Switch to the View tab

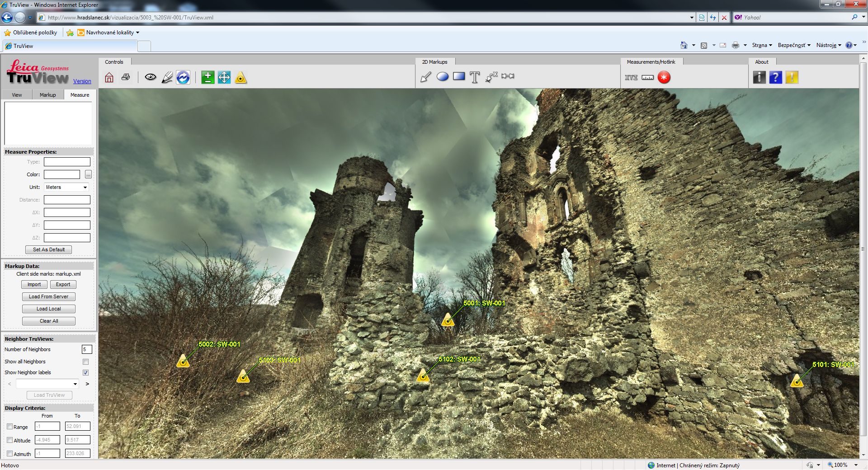tap(17, 95)
